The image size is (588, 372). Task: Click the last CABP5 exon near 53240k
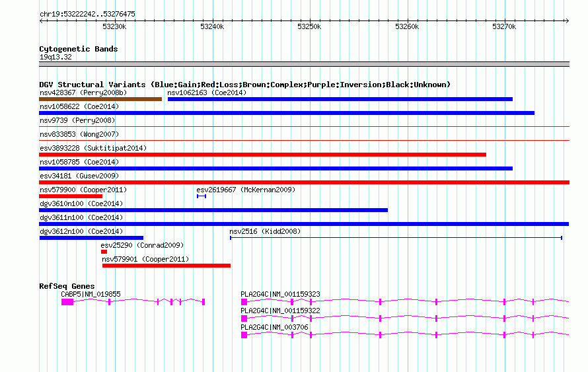[203, 302]
